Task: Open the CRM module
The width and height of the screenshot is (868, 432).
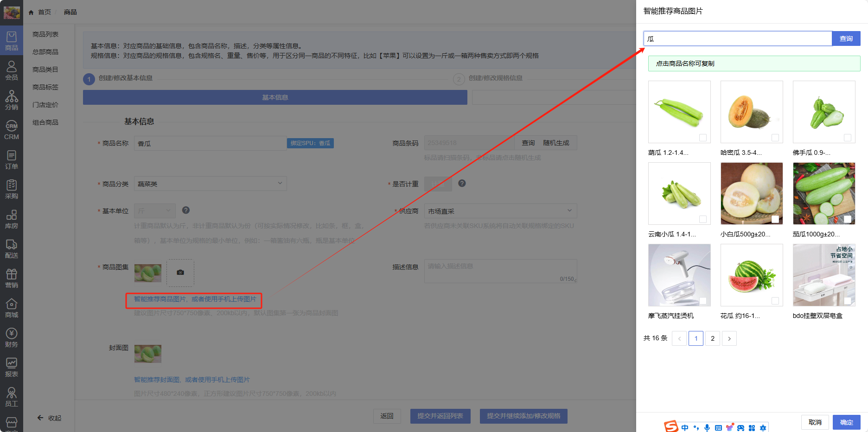Action: (x=12, y=130)
